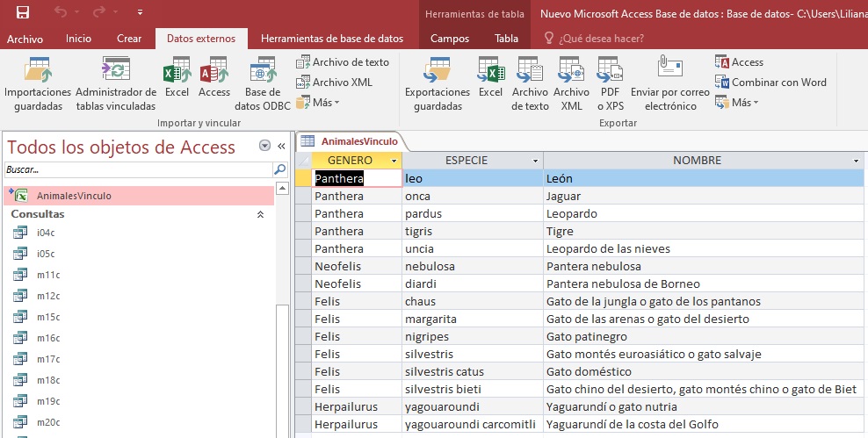This screenshot has width=868, height=438.
Task: Import from Excel in Importar y vincular
Action: click(x=177, y=77)
